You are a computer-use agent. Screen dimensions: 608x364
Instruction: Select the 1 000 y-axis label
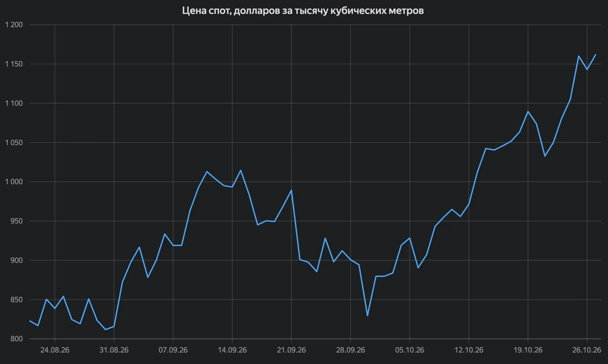[14, 182]
